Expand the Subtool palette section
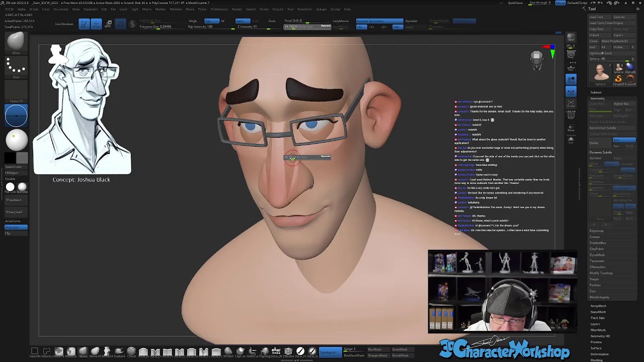 click(596, 93)
